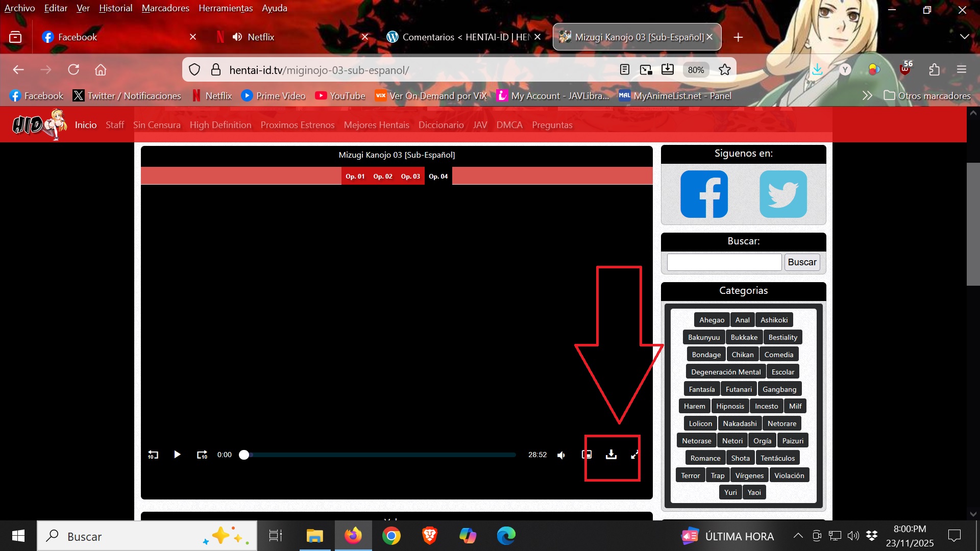Viewport: 980px width, 551px height.
Task: Reset the 80% zoom indicator
Action: pyautogui.click(x=696, y=70)
